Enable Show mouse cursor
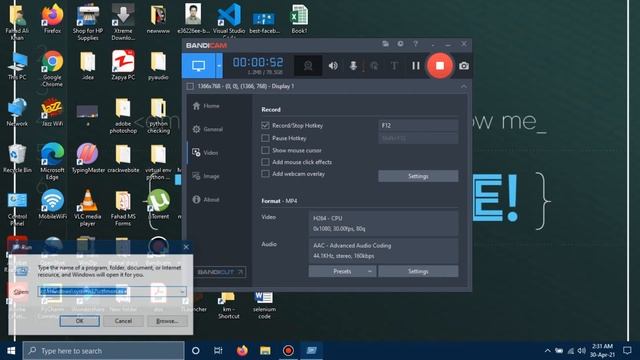 [x=265, y=150]
